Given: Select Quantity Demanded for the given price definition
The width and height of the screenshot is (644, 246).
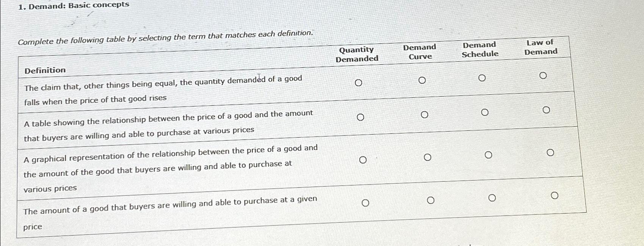Looking at the screenshot, I should pyautogui.click(x=366, y=203).
